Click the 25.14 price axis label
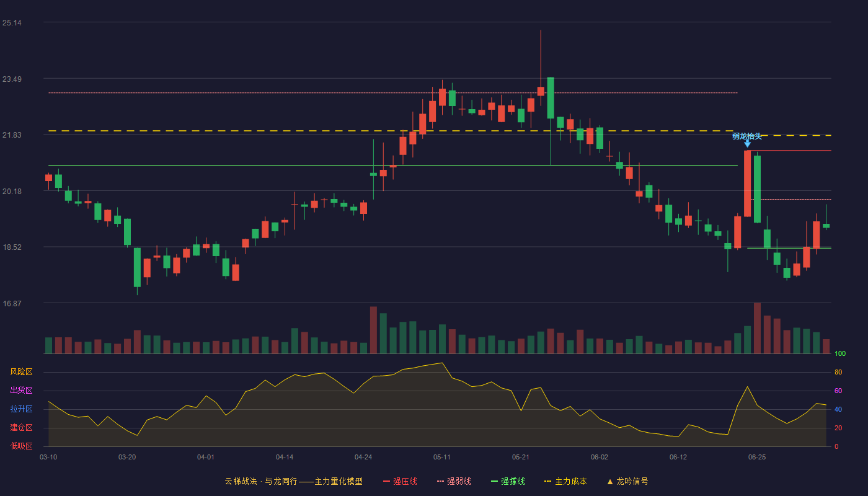The width and height of the screenshot is (868, 496). [x=12, y=23]
